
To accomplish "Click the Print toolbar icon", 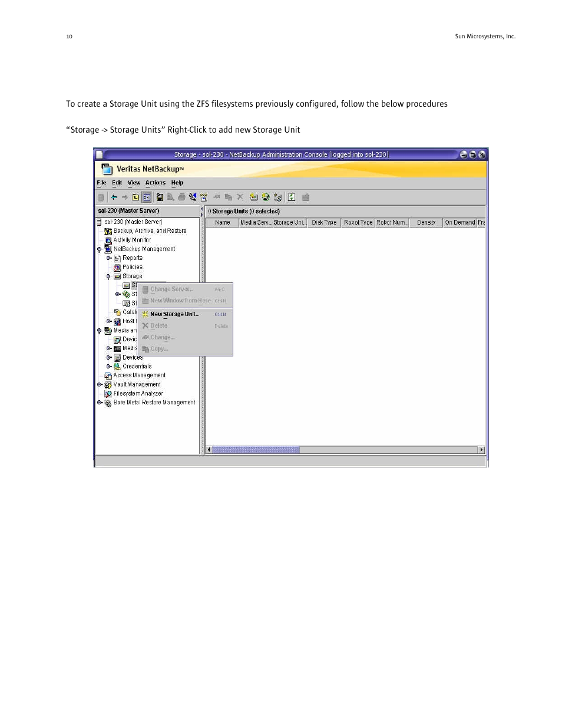I will click(x=181, y=197).
